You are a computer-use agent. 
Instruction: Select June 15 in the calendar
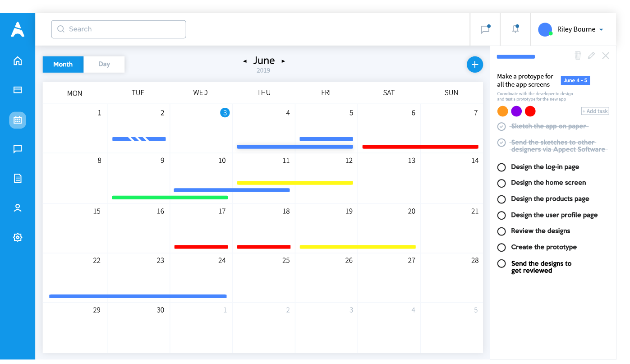tap(97, 211)
